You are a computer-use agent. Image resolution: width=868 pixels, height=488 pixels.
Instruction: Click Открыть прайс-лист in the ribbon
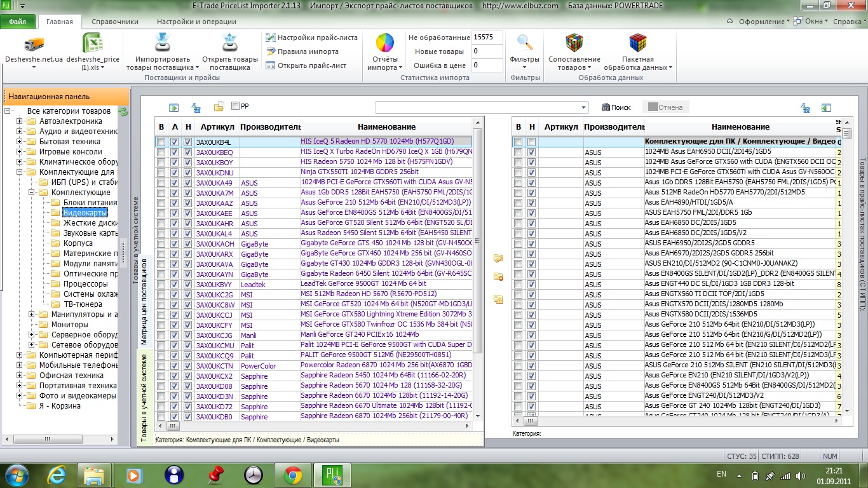click(306, 65)
